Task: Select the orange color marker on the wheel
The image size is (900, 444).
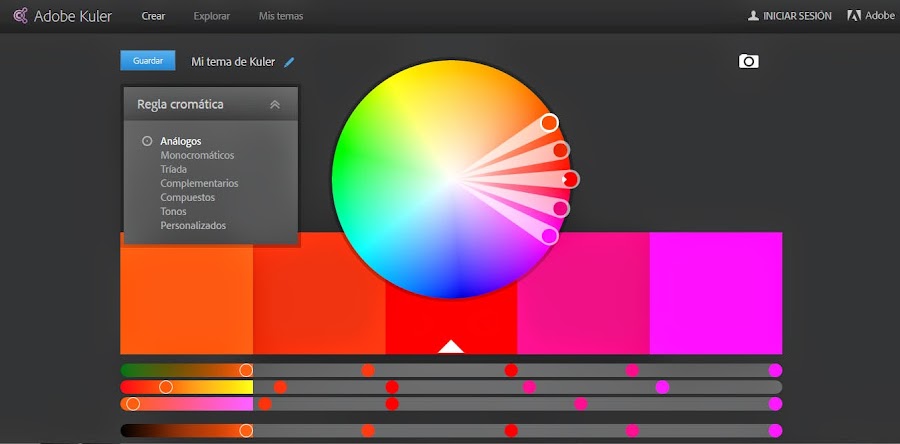Action: click(x=549, y=122)
